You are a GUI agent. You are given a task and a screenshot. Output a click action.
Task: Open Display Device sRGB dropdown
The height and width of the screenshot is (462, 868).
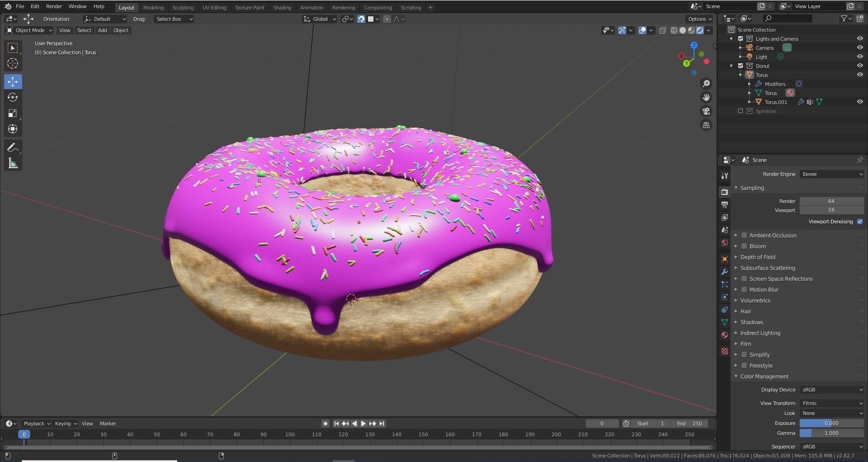point(832,390)
